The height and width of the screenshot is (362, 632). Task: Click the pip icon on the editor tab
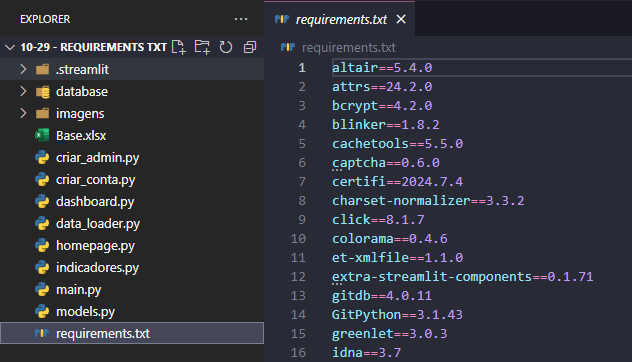(282, 19)
